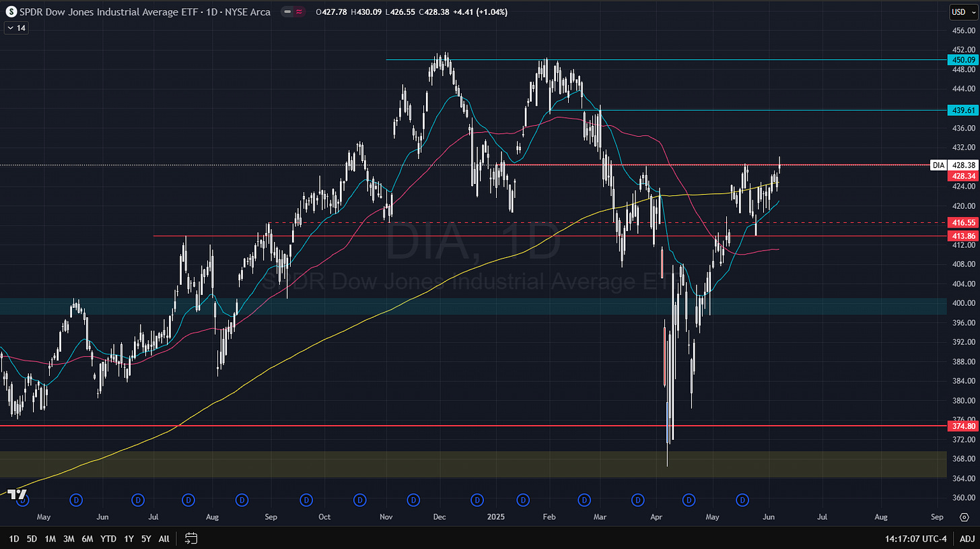Click the 428.38 last price label
Screen dimensions: 980x549
point(963,165)
